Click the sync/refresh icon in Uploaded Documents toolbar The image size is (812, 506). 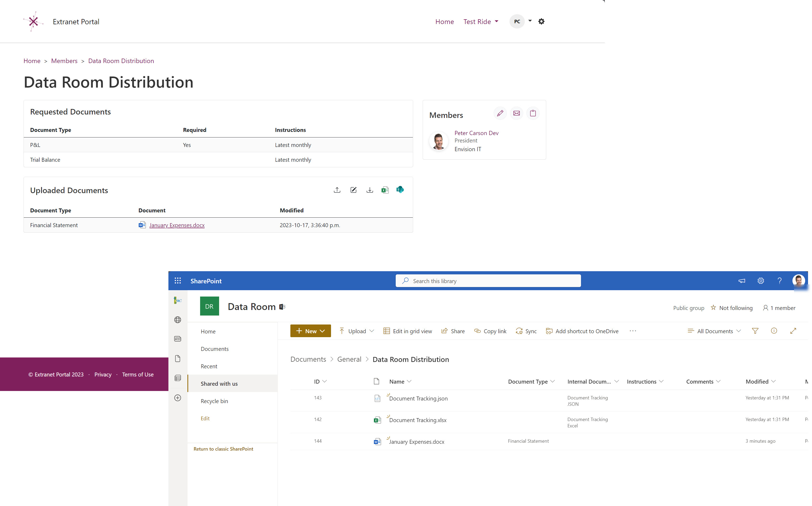tap(400, 189)
